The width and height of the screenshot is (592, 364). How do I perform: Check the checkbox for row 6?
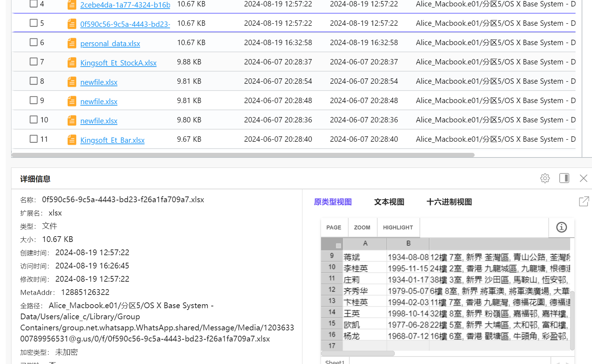click(34, 42)
